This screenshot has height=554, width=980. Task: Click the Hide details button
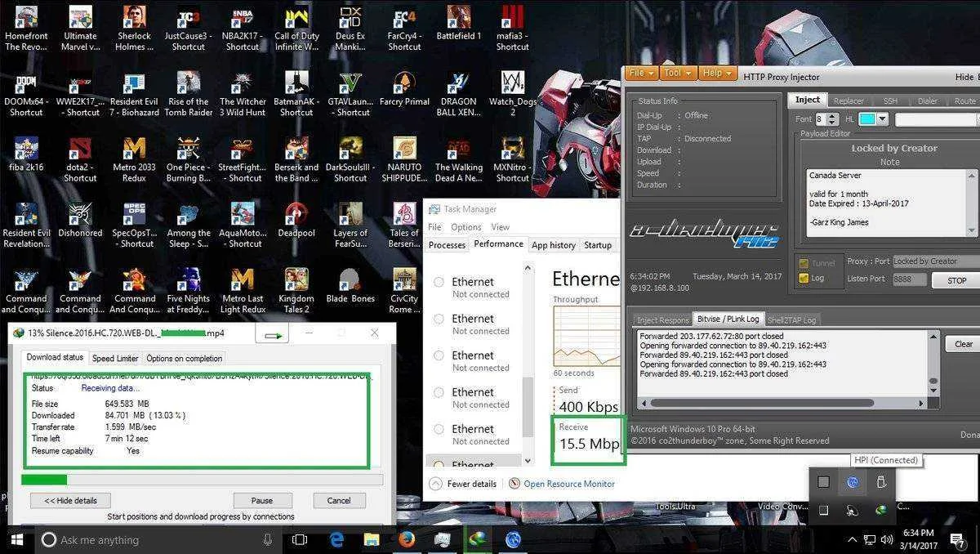coord(70,500)
